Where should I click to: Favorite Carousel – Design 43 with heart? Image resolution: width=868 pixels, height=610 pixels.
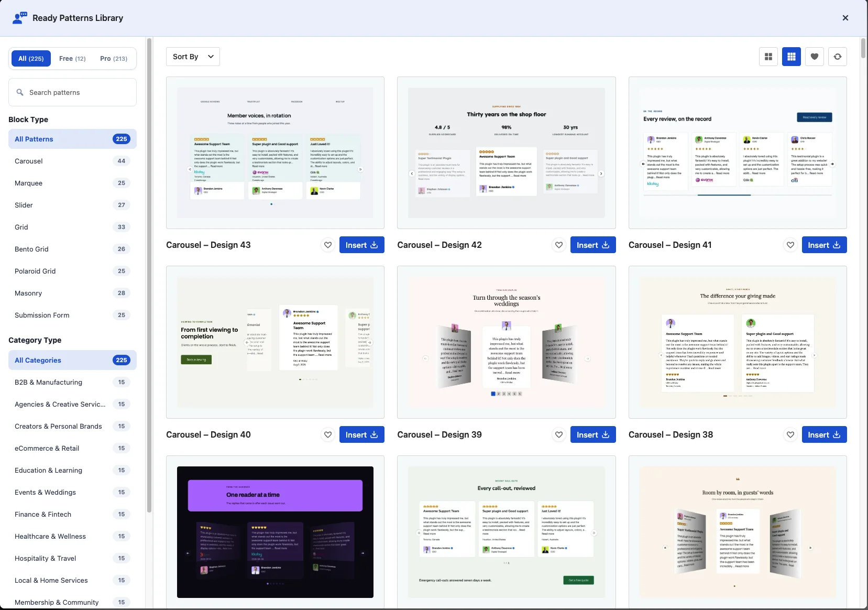pyautogui.click(x=328, y=245)
